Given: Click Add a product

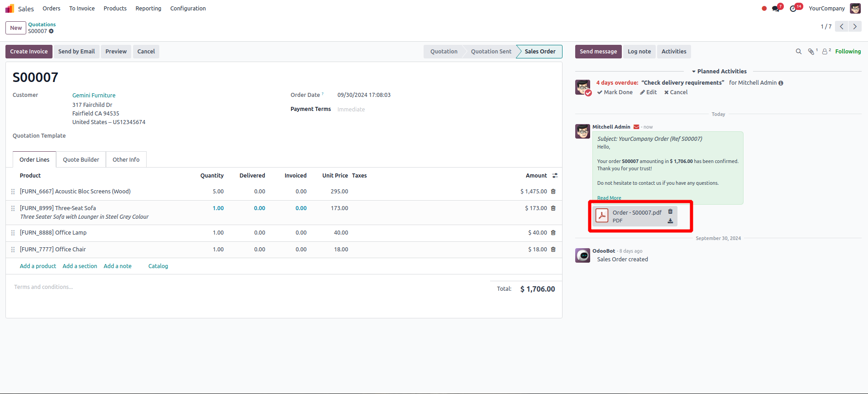Looking at the screenshot, I should point(38,266).
